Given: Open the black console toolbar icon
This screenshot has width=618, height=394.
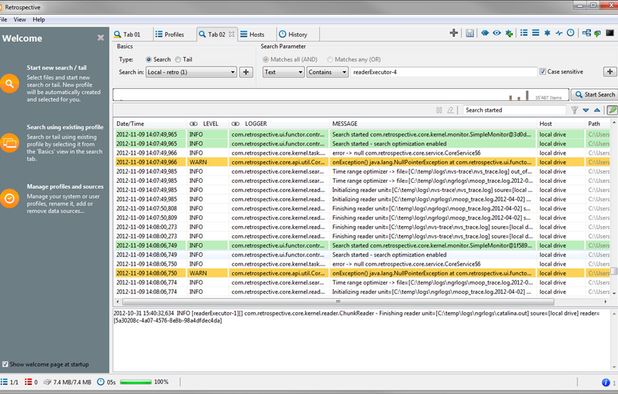Looking at the screenshot, I should [610, 33].
